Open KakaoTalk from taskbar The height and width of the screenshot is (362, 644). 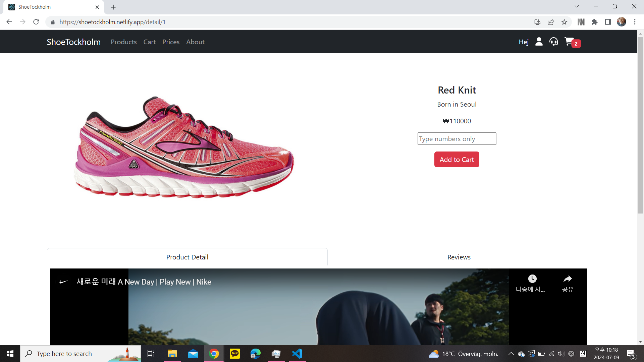[235, 354]
